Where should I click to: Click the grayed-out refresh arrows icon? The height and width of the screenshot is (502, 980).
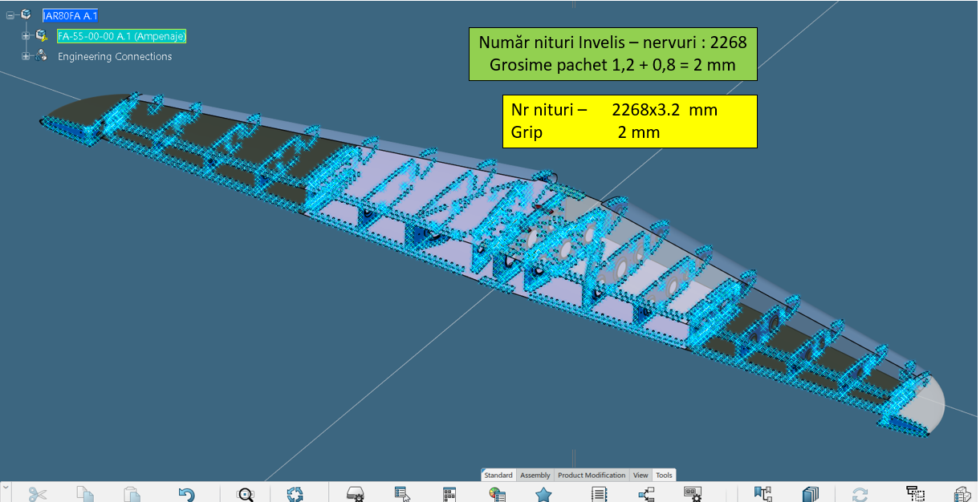coord(860,494)
